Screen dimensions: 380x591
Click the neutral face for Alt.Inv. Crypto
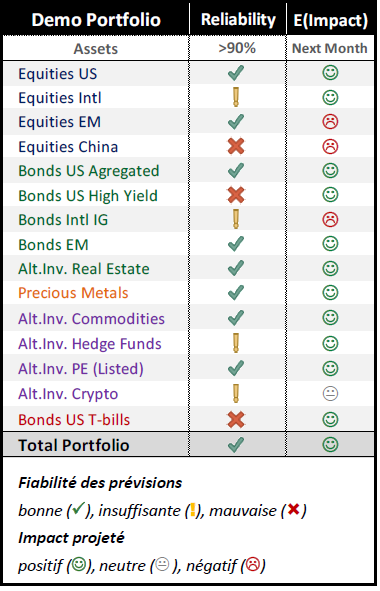coord(331,394)
